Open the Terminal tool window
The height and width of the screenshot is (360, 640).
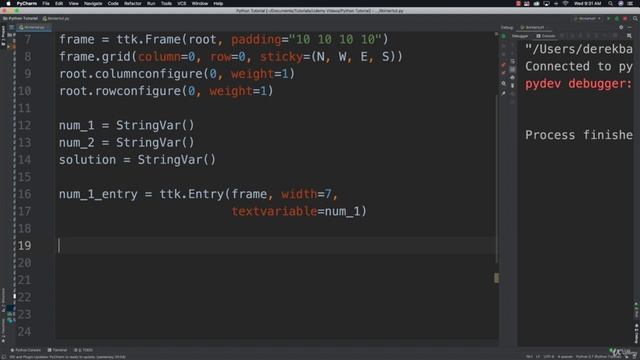(x=58, y=350)
